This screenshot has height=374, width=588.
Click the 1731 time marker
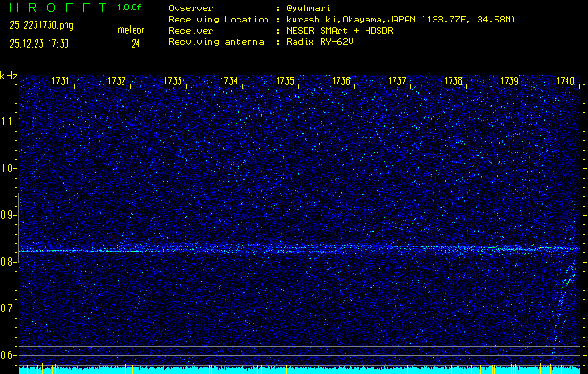60,81
